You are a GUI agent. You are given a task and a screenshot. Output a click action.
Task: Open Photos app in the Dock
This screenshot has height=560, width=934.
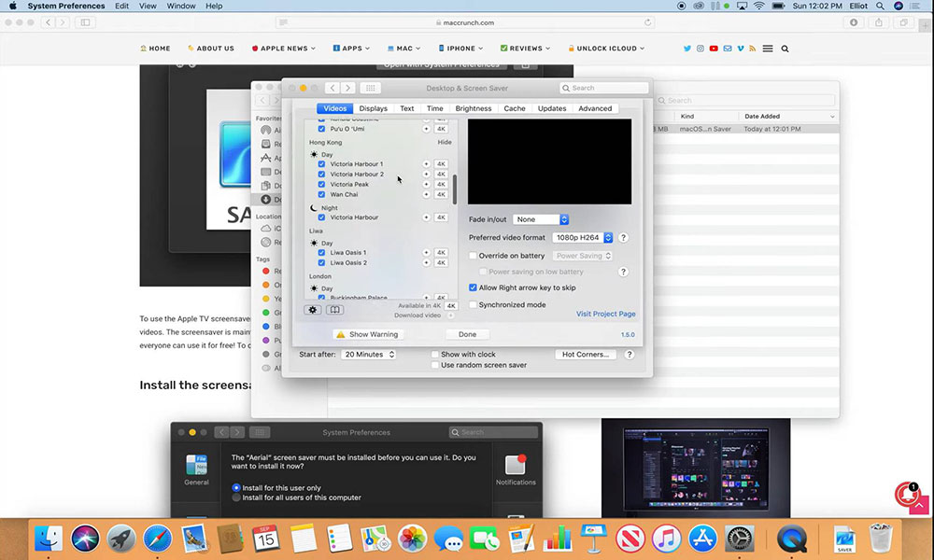click(x=412, y=539)
